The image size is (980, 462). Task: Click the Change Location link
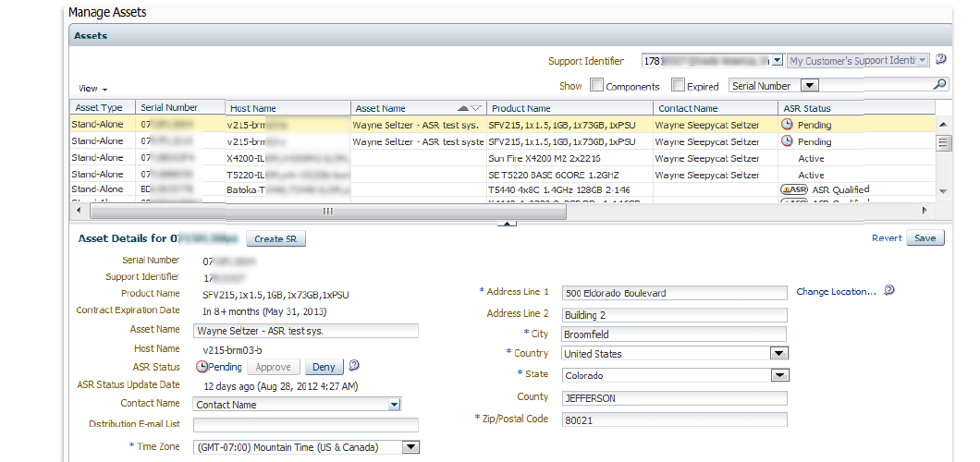[x=836, y=292]
